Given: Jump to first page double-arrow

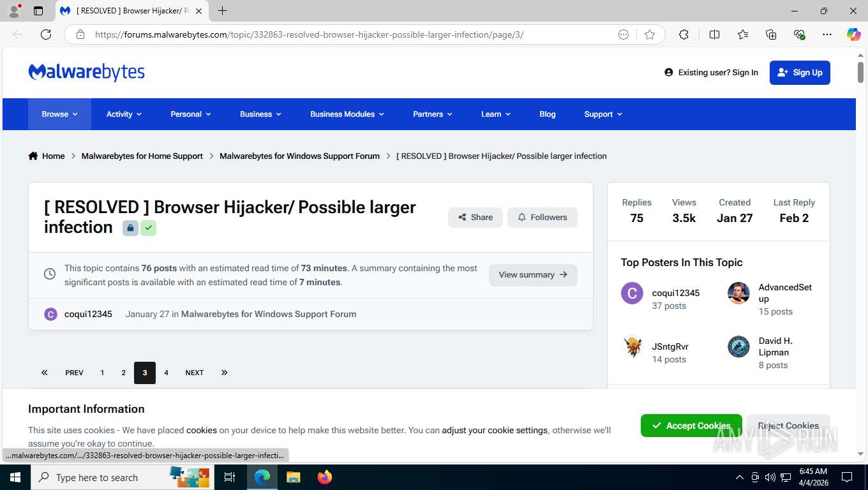Looking at the screenshot, I should coord(44,373).
